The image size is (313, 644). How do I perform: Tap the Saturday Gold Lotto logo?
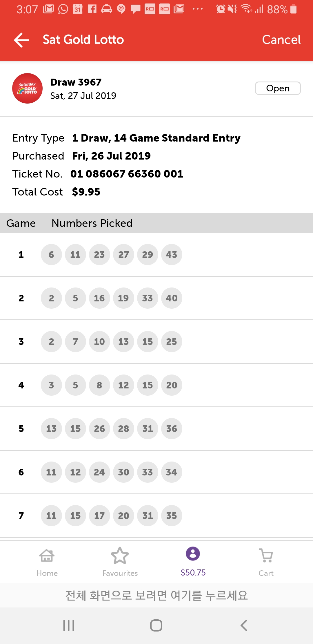(27, 88)
